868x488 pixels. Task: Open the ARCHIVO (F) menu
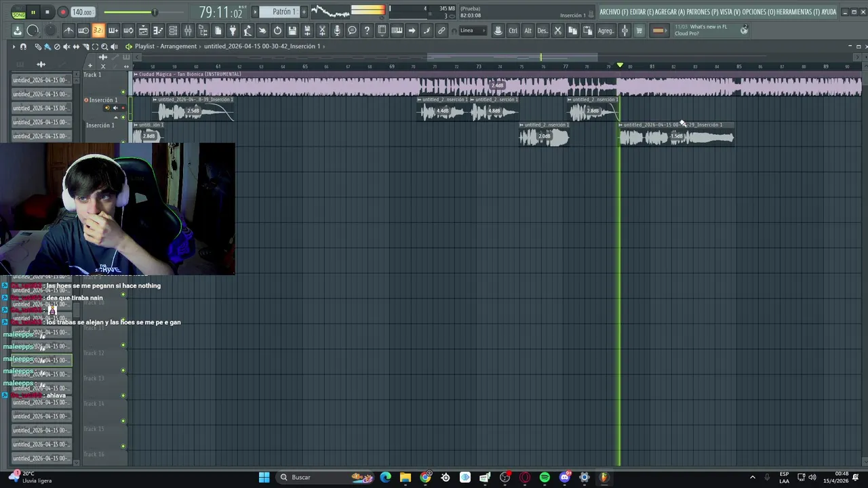pyautogui.click(x=613, y=12)
